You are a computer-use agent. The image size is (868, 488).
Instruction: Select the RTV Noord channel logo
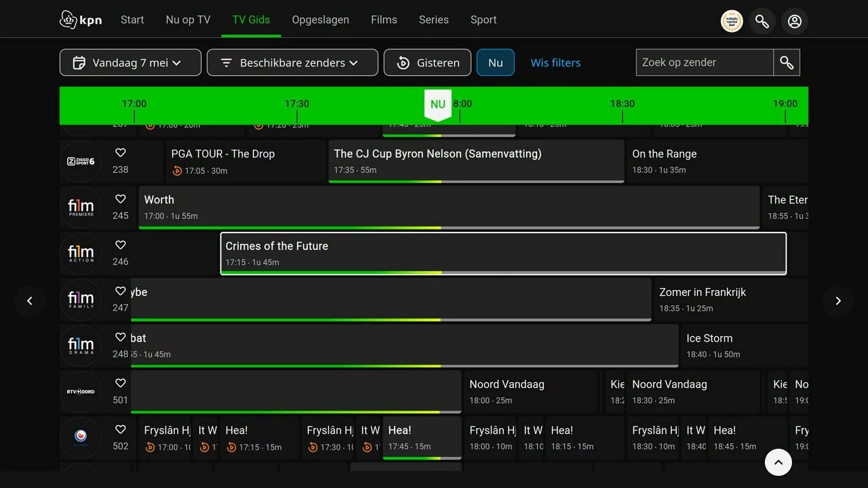pyautogui.click(x=81, y=392)
